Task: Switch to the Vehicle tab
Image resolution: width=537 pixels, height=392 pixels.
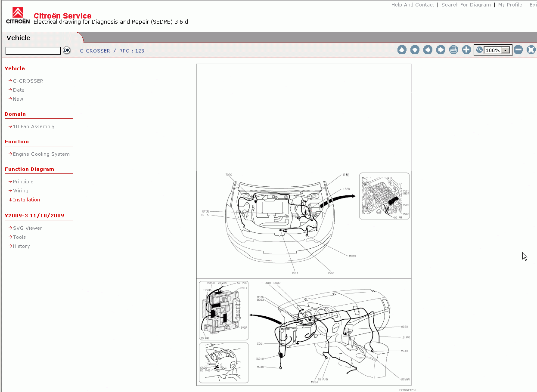Action: [18, 38]
